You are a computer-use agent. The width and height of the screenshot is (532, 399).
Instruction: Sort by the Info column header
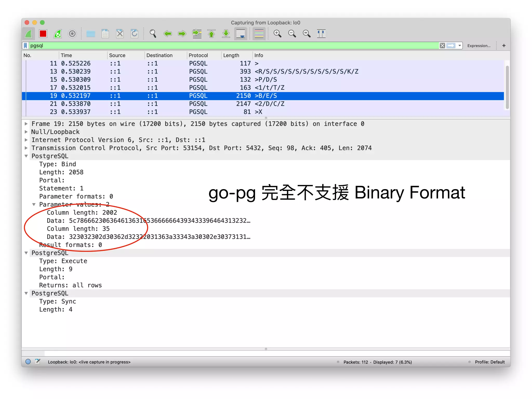381,55
